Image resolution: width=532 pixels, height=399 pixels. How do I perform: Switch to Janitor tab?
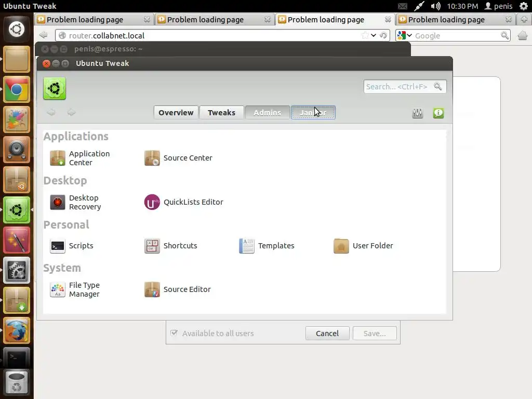(313, 113)
